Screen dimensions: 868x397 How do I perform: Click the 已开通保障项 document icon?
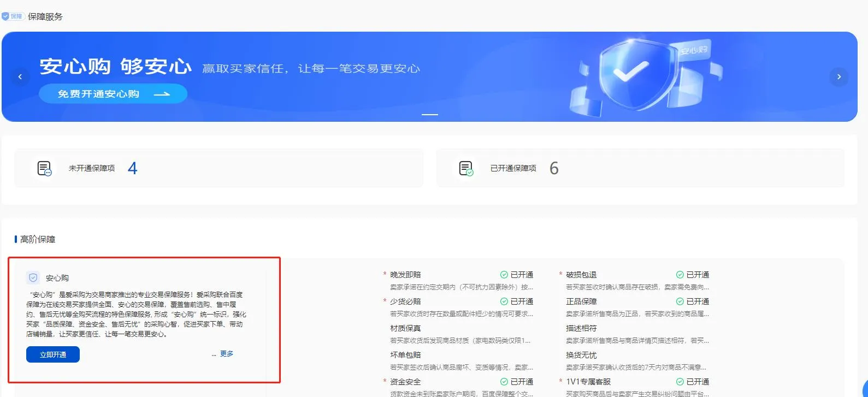466,168
